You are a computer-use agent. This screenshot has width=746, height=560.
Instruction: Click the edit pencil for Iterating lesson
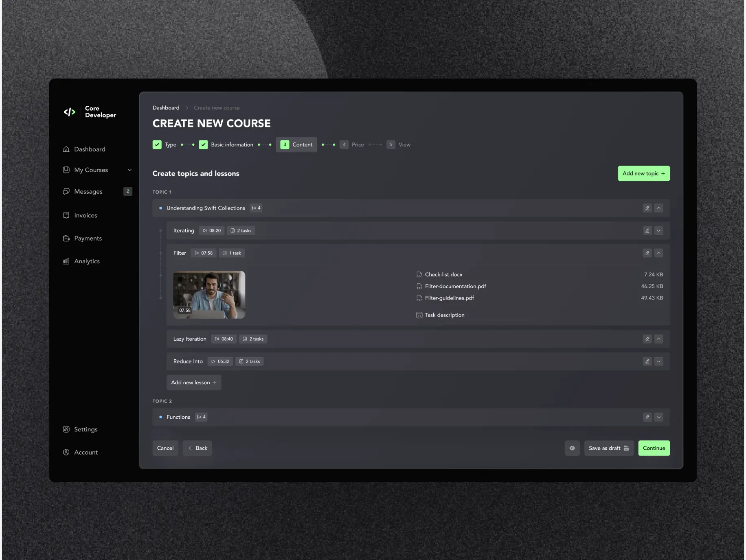click(x=647, y=231)
